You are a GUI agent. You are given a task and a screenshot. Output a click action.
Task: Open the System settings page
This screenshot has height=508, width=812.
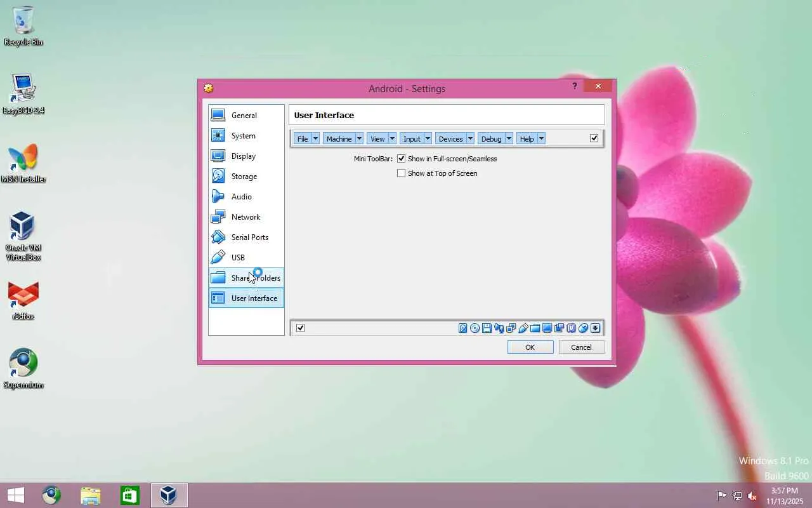246,136
